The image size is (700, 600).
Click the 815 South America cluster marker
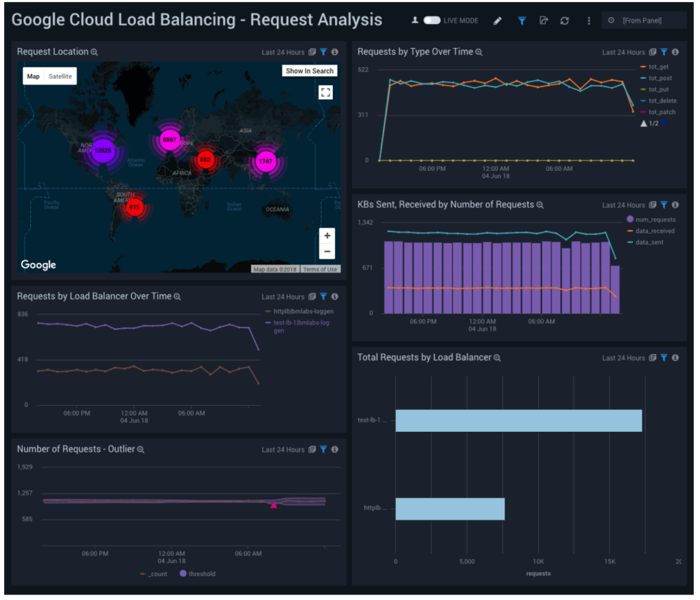coord(135,207)
